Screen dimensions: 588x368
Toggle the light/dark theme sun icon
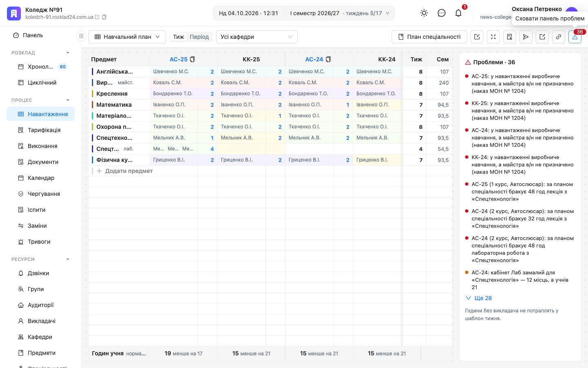[424, 13]
